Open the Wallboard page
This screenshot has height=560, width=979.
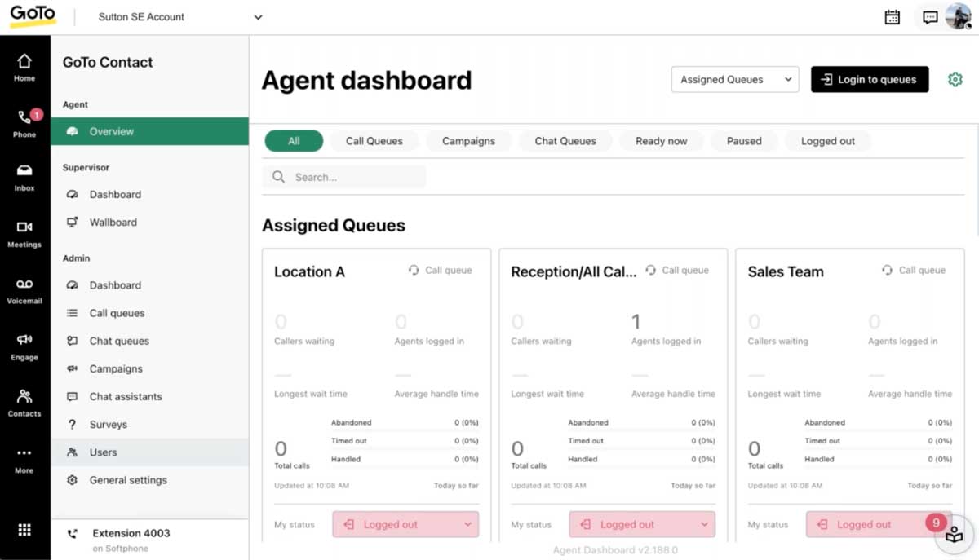(113, 222)
